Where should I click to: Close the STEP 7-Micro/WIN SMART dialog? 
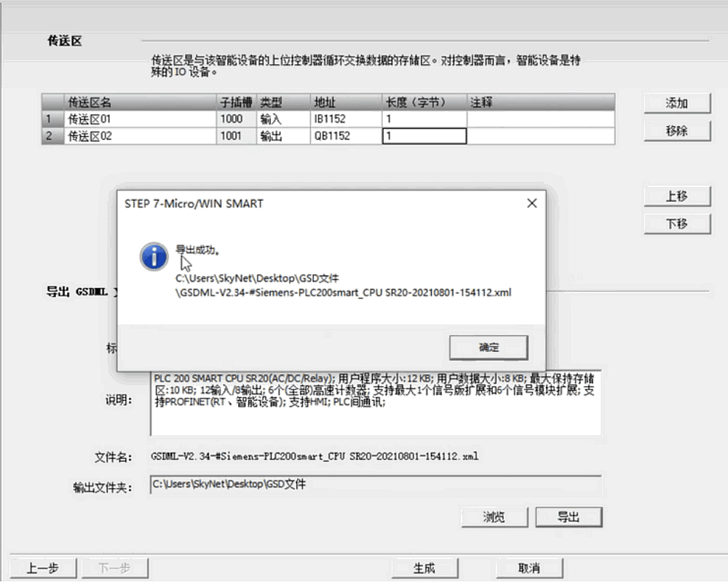[531, 204]
